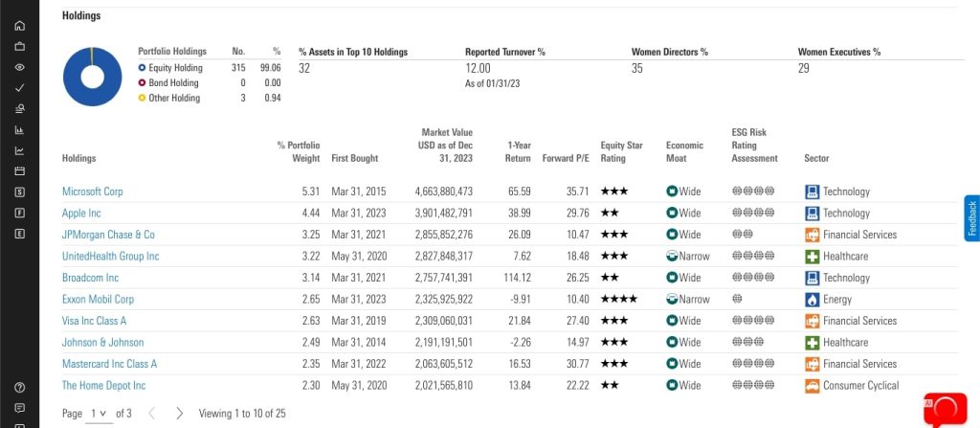Viewport: 980px width, 428px height.
Task: Open the Broadcom Inc holding link
Action: coord(89,278)
